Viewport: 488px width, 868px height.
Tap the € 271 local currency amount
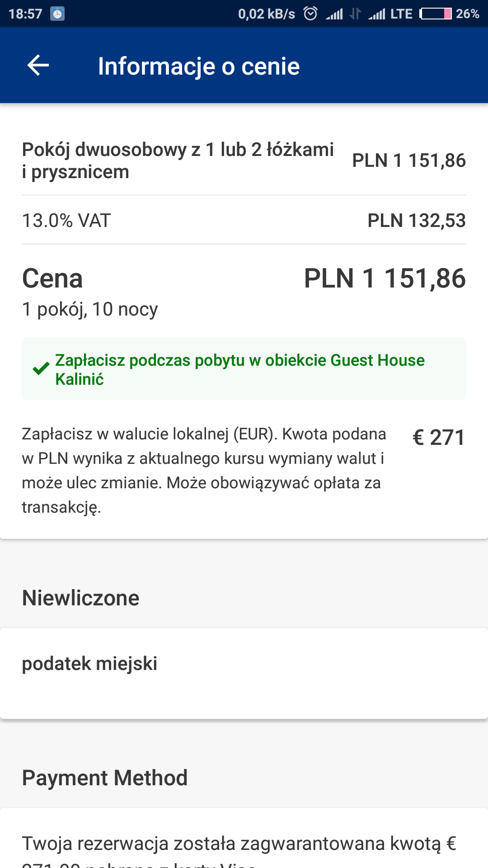click(x=438, y=437)
